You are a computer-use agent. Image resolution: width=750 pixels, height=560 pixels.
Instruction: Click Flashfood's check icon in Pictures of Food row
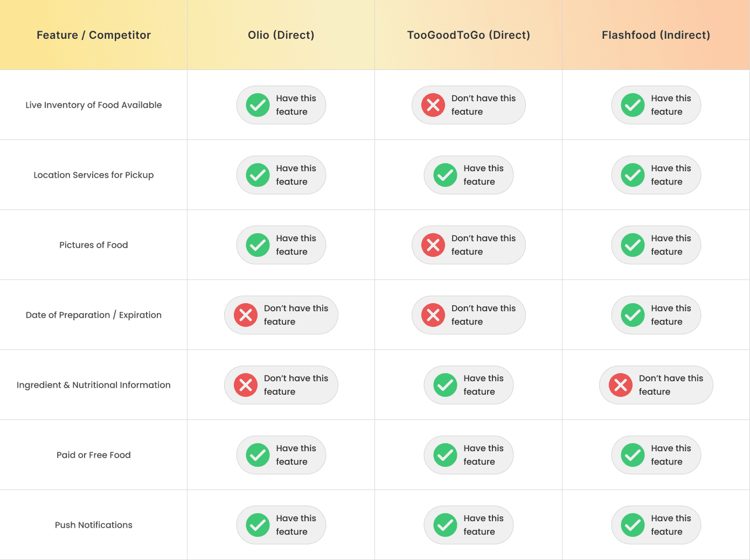coord(633,245)
